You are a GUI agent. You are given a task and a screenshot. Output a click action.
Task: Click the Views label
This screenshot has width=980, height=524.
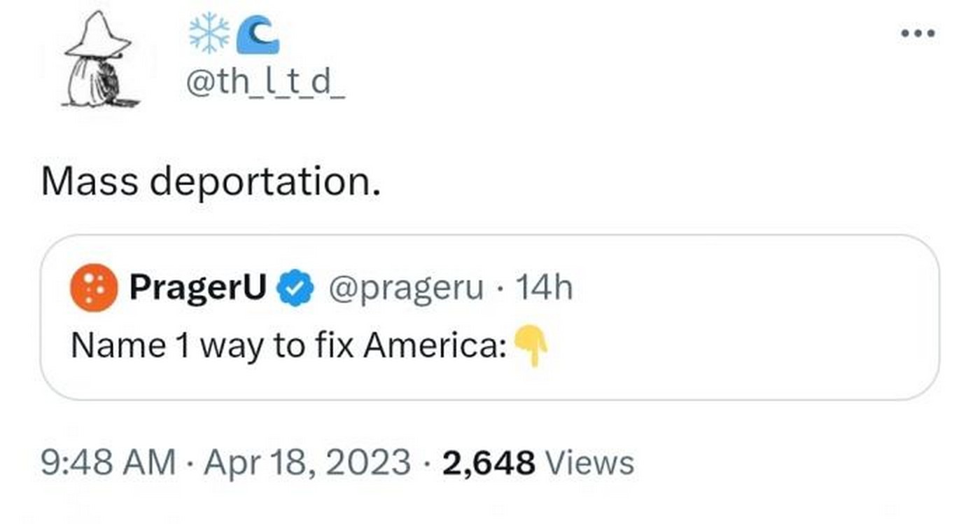589,463
